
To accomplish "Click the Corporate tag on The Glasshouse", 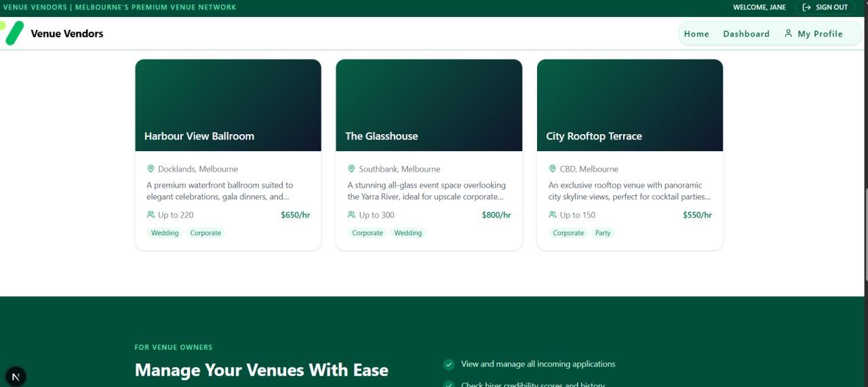I will pyautogui.click(x=368, y=233).
